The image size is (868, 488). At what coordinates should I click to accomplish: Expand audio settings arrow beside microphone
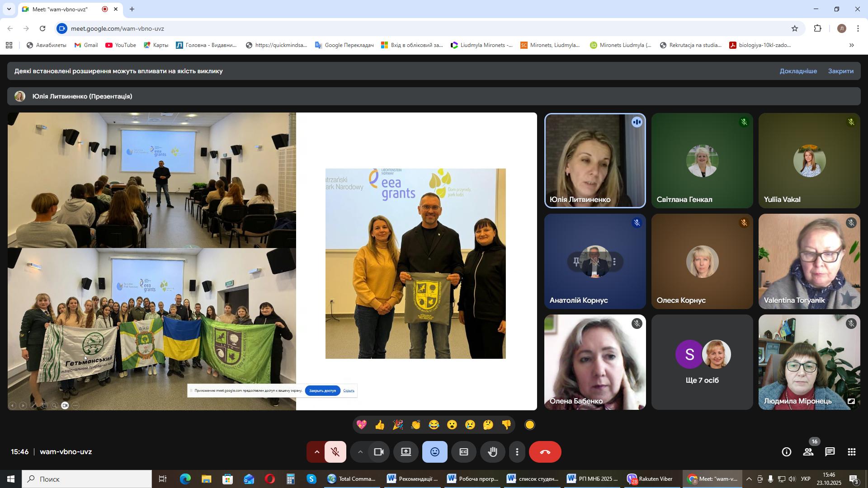point(316,452)
